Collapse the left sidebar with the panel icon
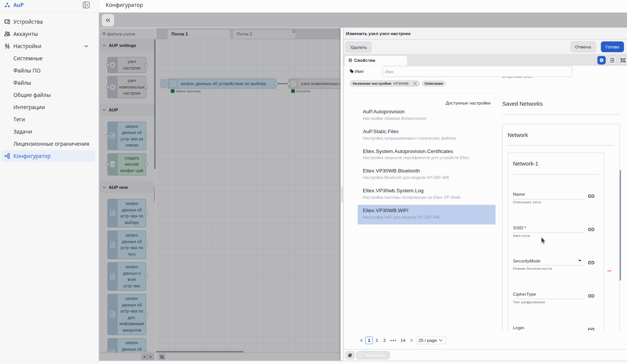The height and width of the screenshot is (364, 627). tap(86, 5)
